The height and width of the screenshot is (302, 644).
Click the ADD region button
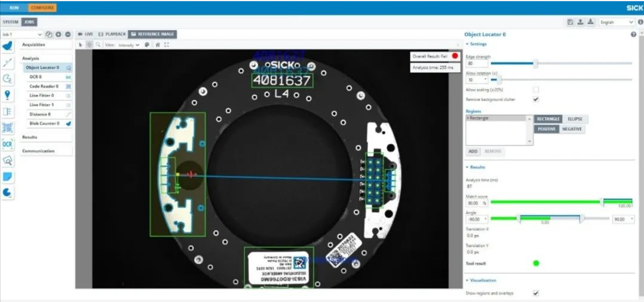tap(473, 151)
